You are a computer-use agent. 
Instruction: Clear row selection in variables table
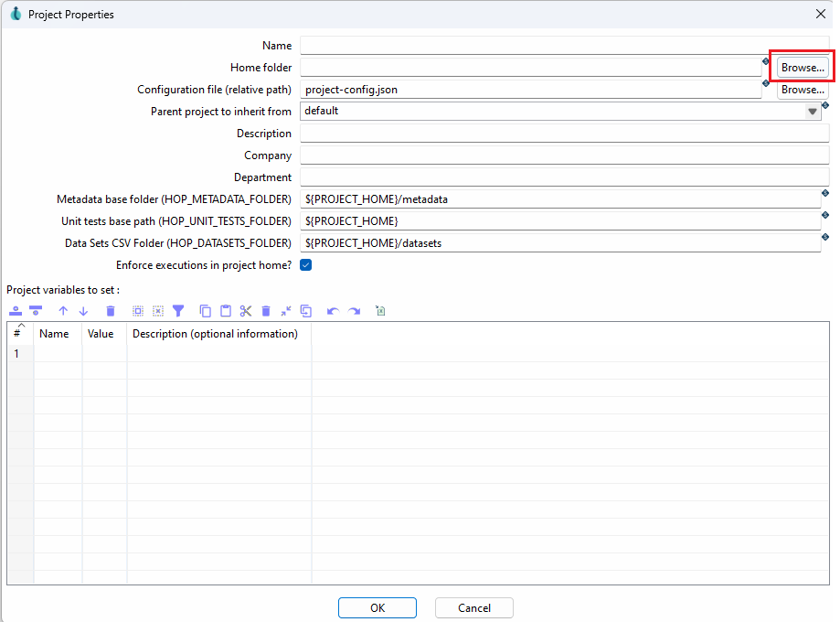click(x=158, y=311)
